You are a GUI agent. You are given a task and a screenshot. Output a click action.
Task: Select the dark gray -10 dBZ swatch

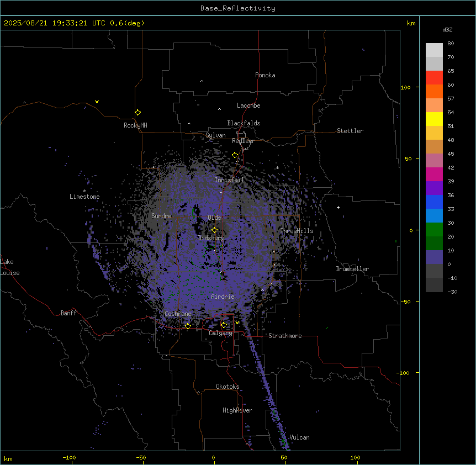pos(434,285)
